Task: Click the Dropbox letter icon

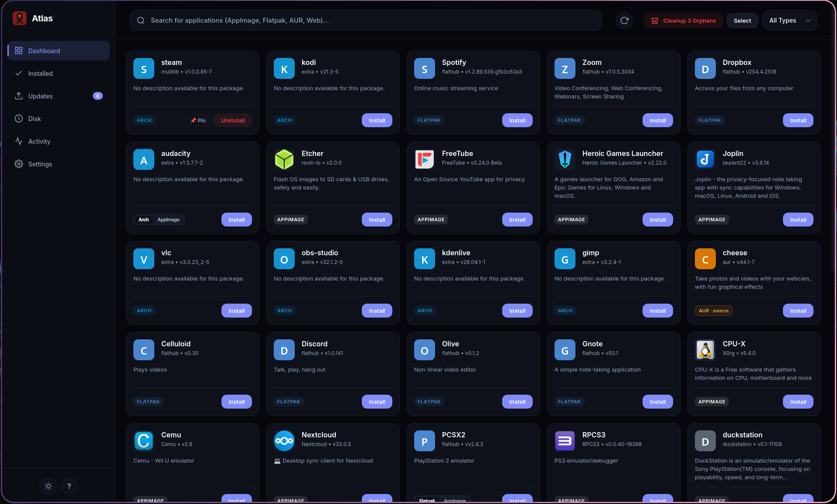Action: pyautogui.click(x=705, y=68)
